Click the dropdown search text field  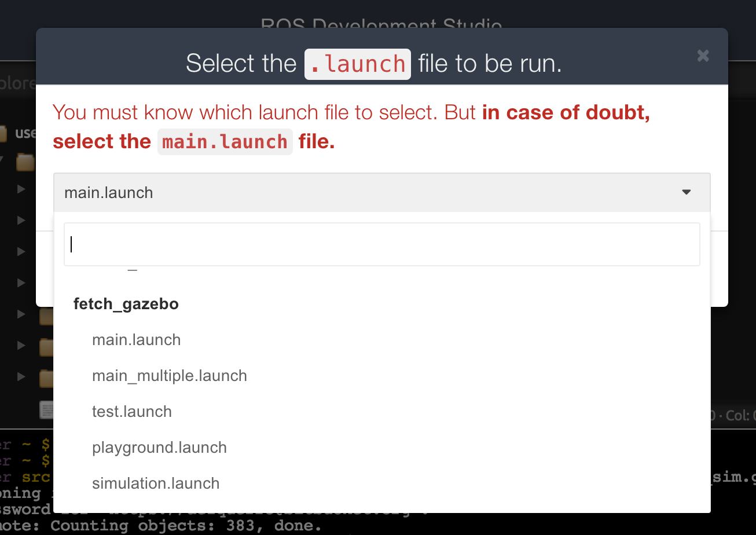pos(382,244)
